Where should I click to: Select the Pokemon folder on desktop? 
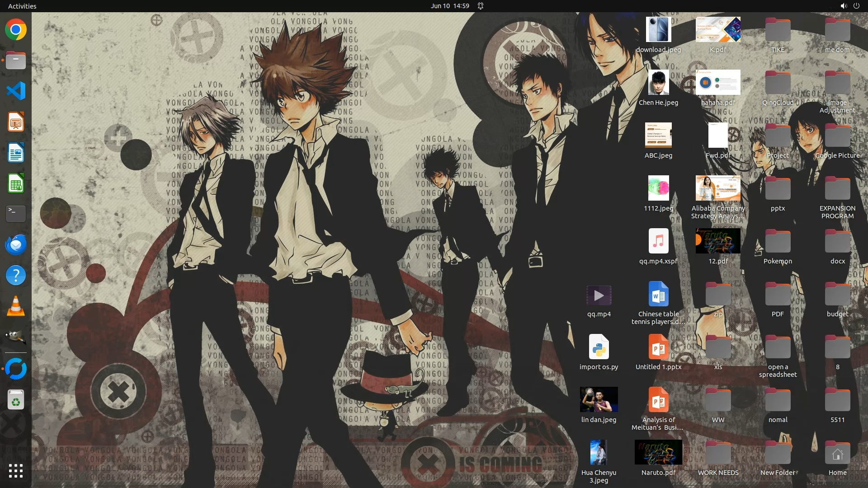point(778,242)
